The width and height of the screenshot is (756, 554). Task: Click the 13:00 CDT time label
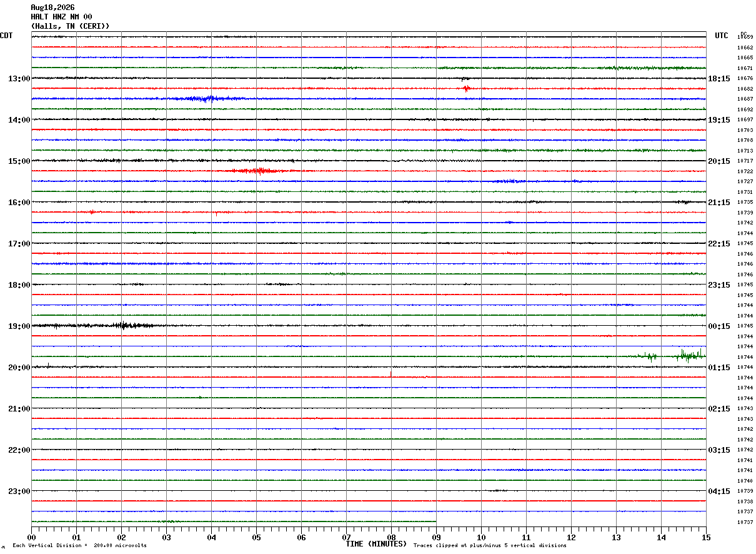coord(19,79)
